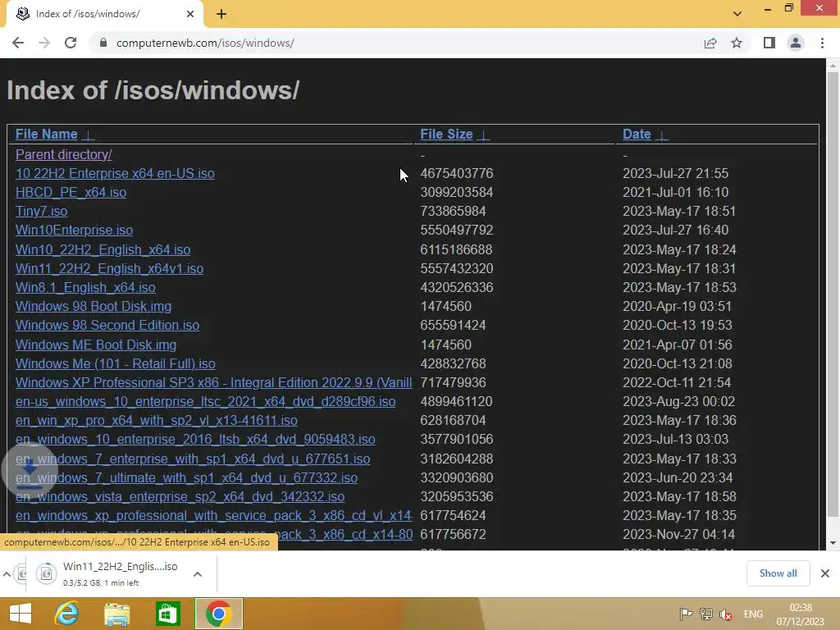Click sort arrow next to Date
This screenshot has width=840, height=630.
coord(662,135)
